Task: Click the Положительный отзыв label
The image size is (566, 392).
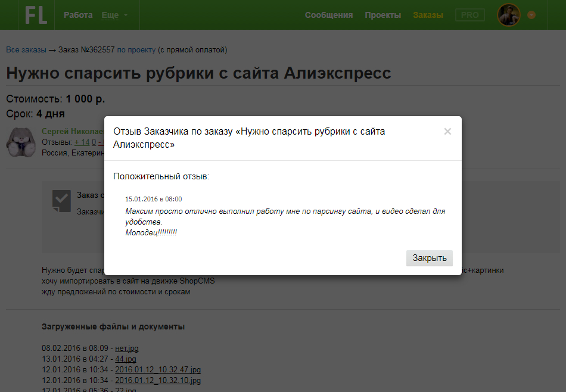Action: click(161, 176)
